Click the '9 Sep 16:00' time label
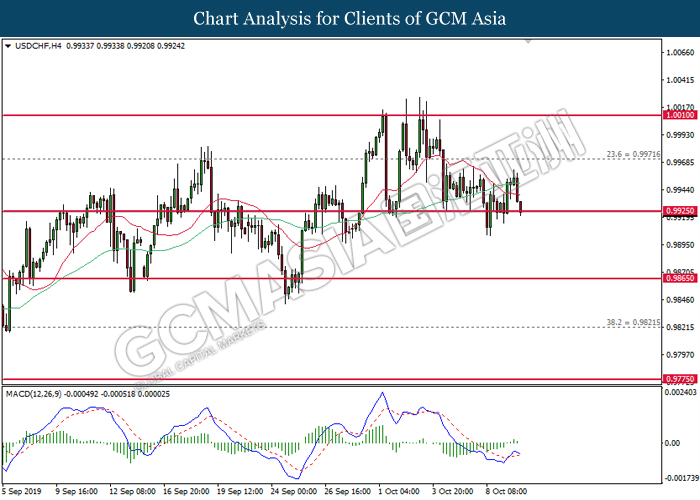The image size is (700, 500). pos(76,492)
